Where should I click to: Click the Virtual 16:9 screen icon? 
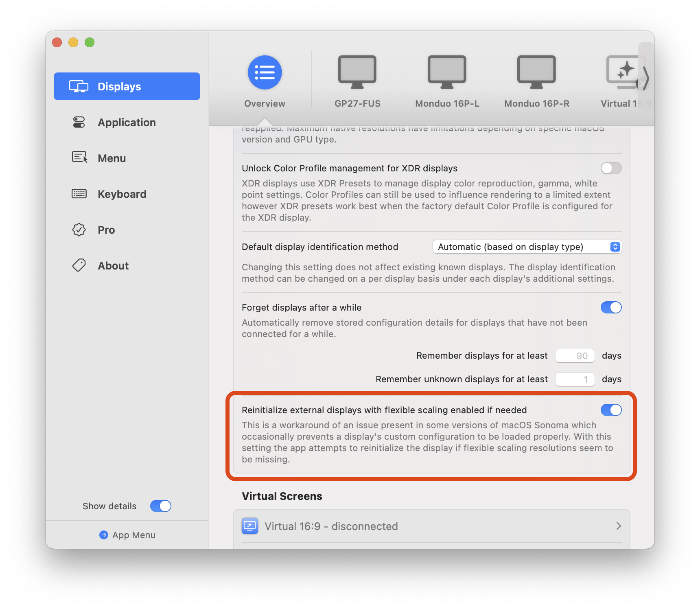tap(623, 72)
